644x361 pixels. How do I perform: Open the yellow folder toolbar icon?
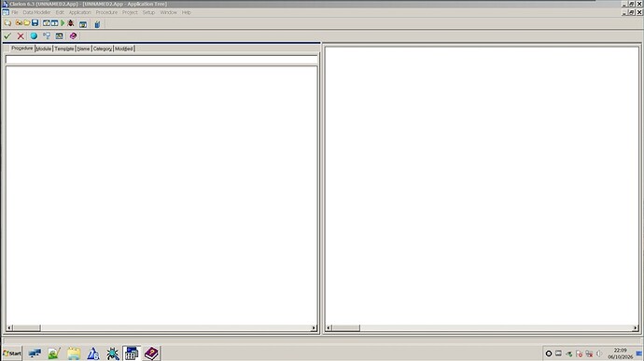tap(27, 23)
